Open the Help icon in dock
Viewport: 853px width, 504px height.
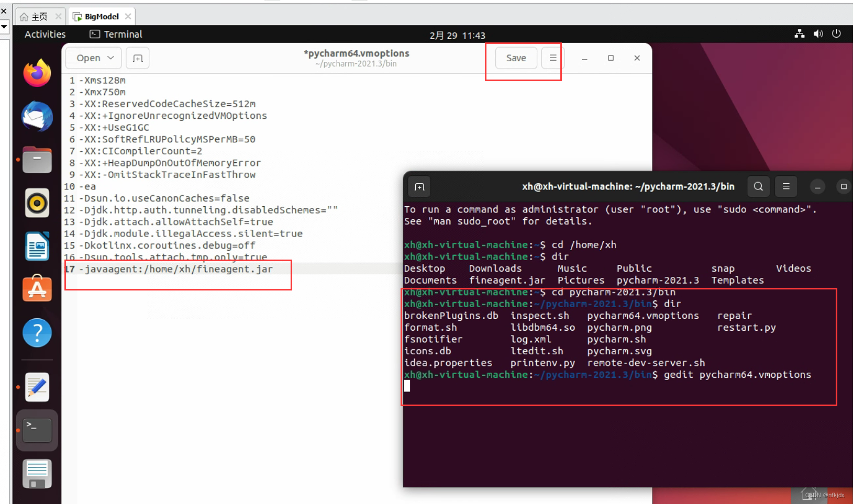(37, 332)
